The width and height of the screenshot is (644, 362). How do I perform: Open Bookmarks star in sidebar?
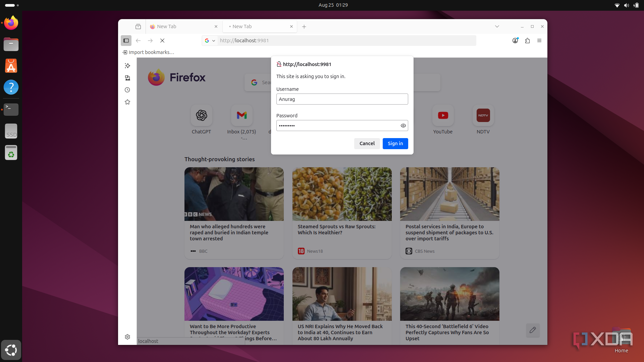pos(127,102)
